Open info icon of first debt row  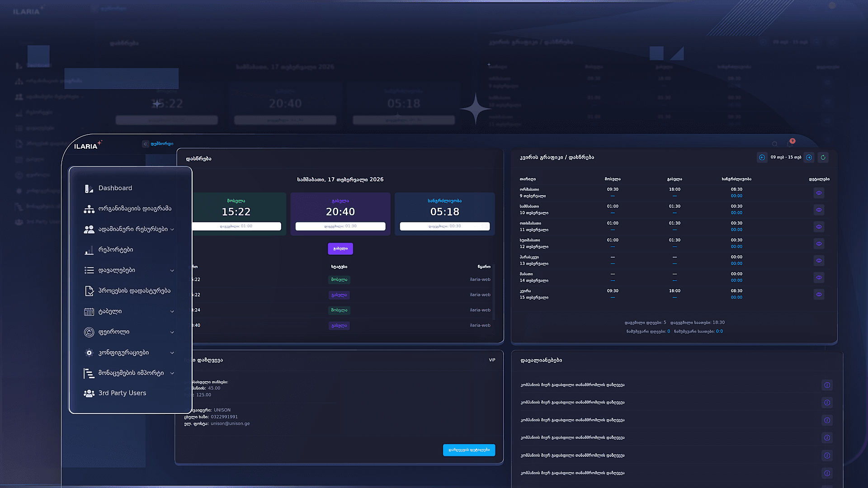pyautogui.click(x=827, y=385)
